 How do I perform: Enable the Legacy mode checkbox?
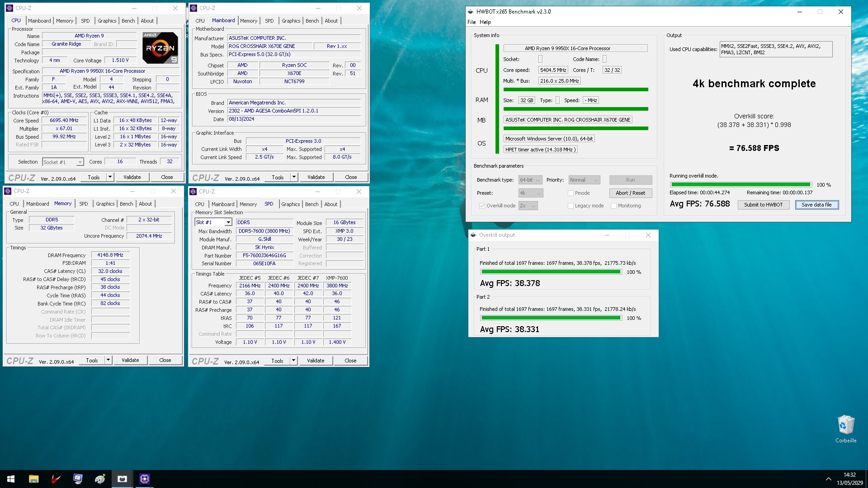click(571, 206)
